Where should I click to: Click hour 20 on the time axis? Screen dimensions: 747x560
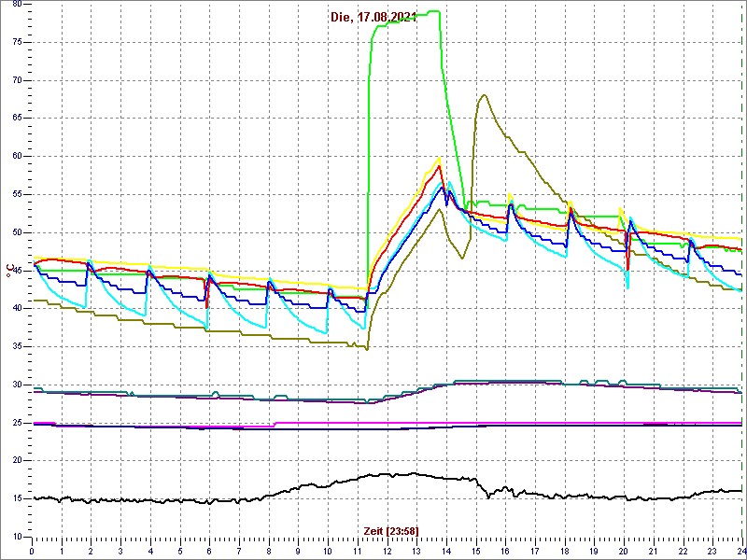pyautogui.click(x=624, y=551)
